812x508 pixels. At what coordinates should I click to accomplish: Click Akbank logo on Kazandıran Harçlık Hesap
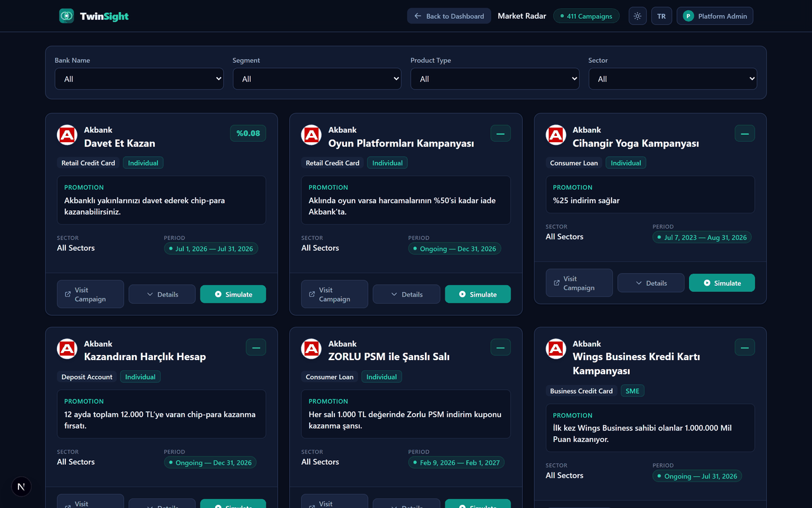67,349
